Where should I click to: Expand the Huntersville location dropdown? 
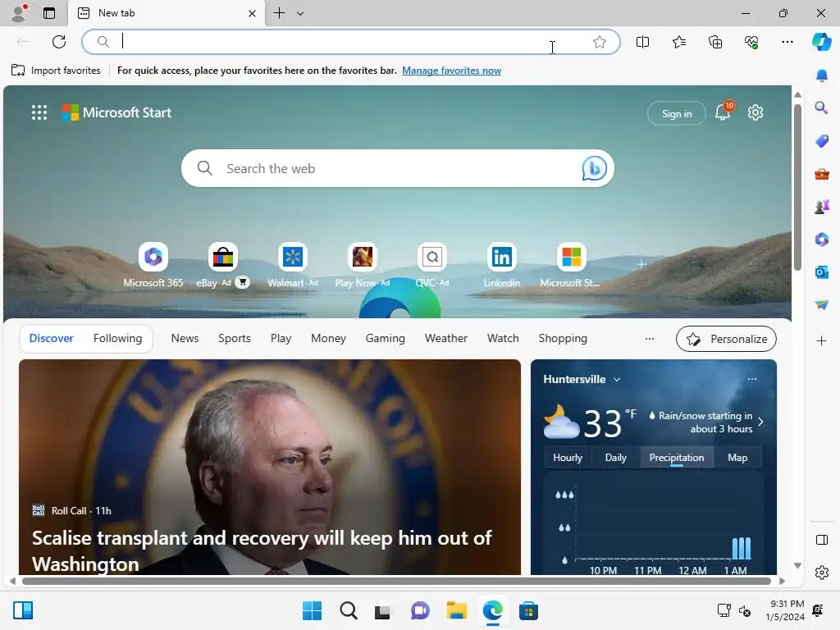coord(617,379)
